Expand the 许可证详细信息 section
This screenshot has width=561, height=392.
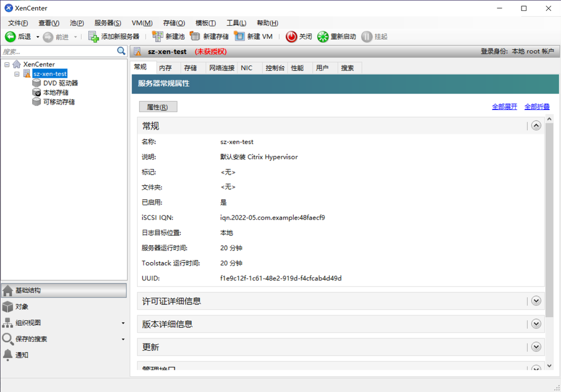(x=536, y=301)
